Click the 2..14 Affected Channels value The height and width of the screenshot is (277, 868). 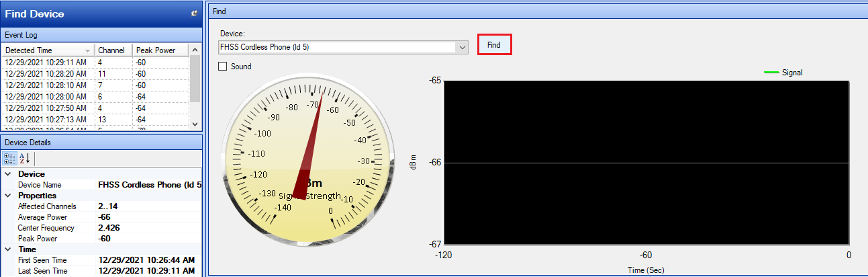107,206
